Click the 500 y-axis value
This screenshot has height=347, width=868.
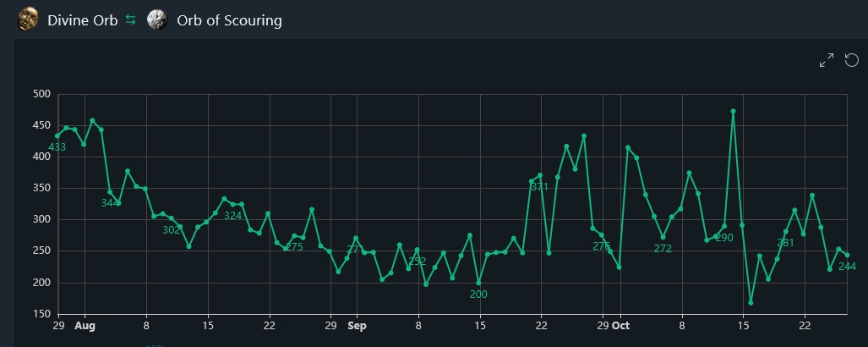coord(42,94)
